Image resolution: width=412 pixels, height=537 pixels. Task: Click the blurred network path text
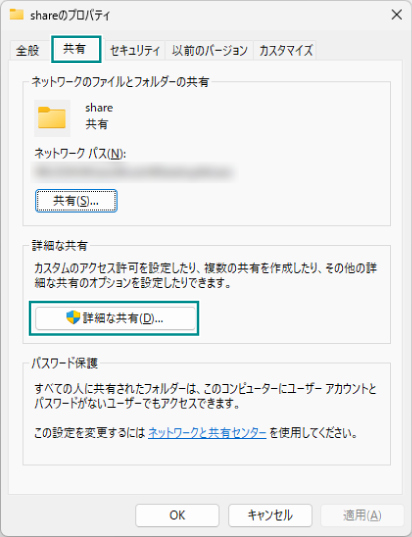(134, 172)
